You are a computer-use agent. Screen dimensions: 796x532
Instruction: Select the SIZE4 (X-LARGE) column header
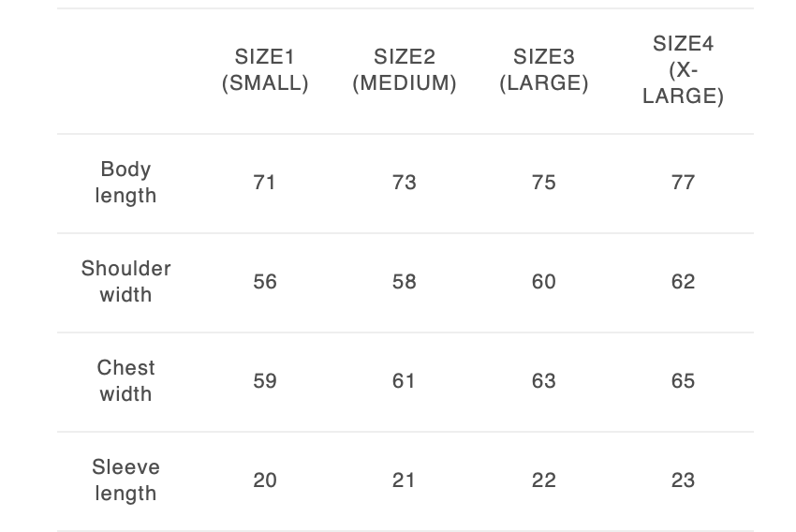pyautogui.click(x=683, y=70)
